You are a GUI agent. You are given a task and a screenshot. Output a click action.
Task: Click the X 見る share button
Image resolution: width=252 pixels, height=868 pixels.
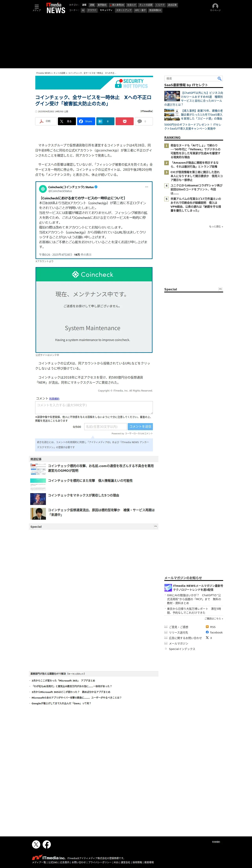tap(67, 121)
